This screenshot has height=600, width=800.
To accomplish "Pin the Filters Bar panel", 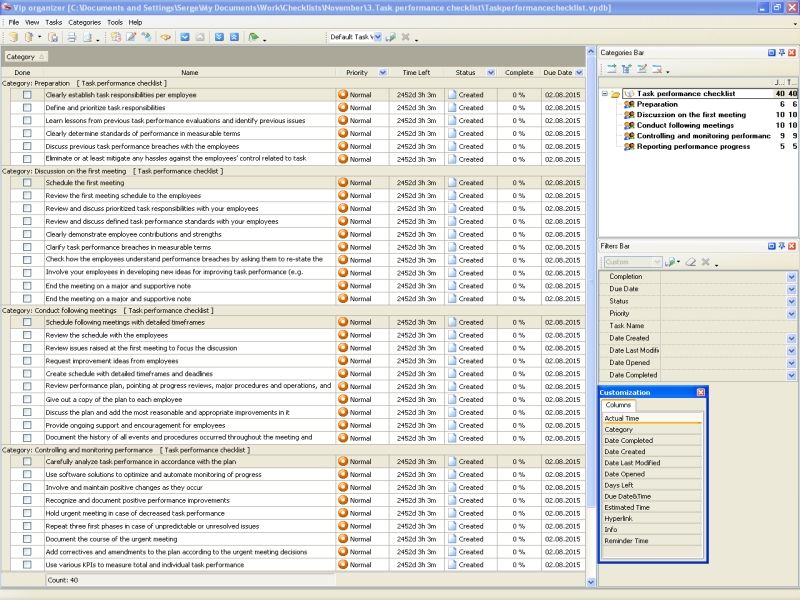I will coord(782,245).
